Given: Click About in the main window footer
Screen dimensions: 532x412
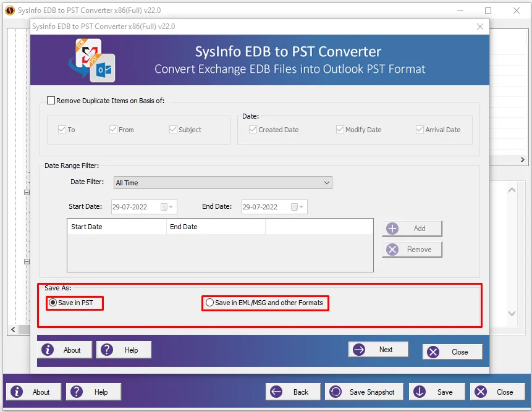Looking at the screenshot, I should [x=33, y=392].
